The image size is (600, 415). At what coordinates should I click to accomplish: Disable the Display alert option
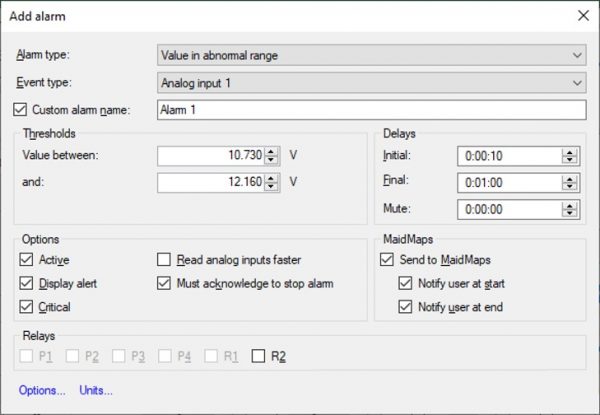click(x=26, y=283)
